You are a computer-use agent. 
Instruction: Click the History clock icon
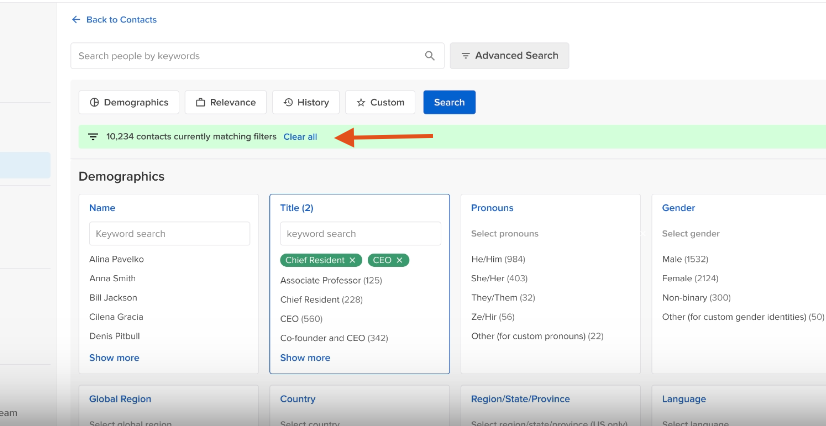coord(288,102)
